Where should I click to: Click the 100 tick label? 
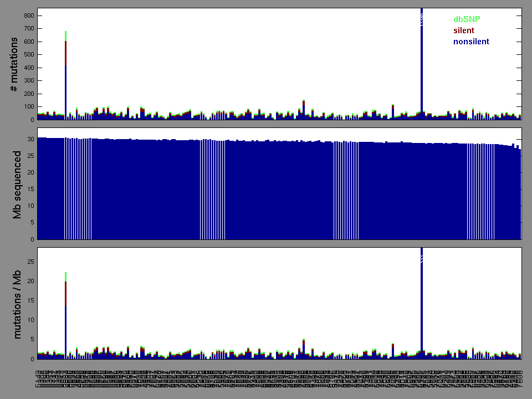point(28,106)
